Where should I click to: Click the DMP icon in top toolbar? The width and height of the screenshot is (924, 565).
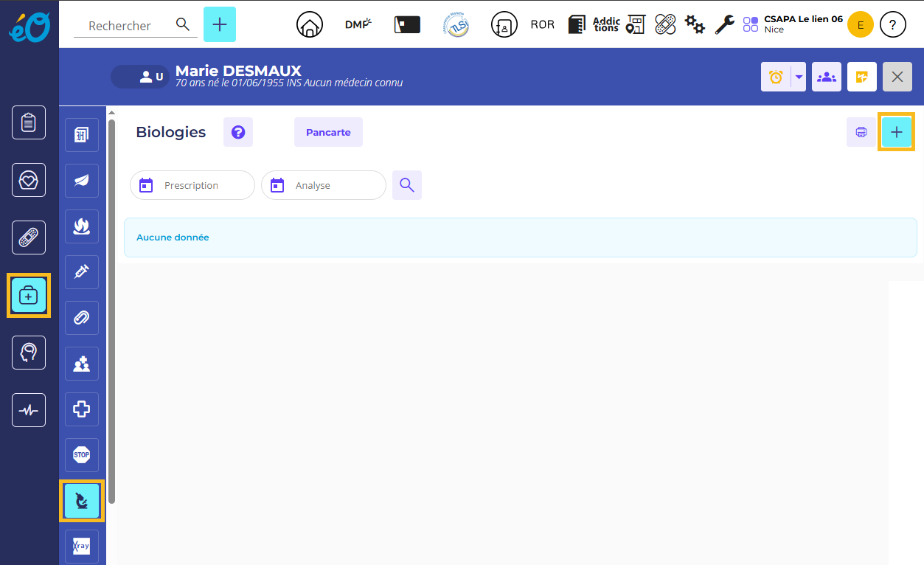358,25
